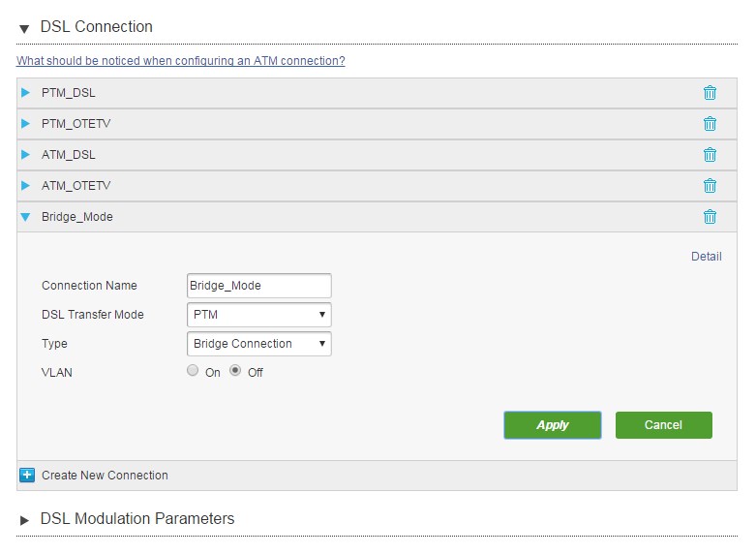The height and width of the screenshot is (554, 756).
Task: Delete the PTM_DSL connection via trash icon
Action: click(710, 93)
